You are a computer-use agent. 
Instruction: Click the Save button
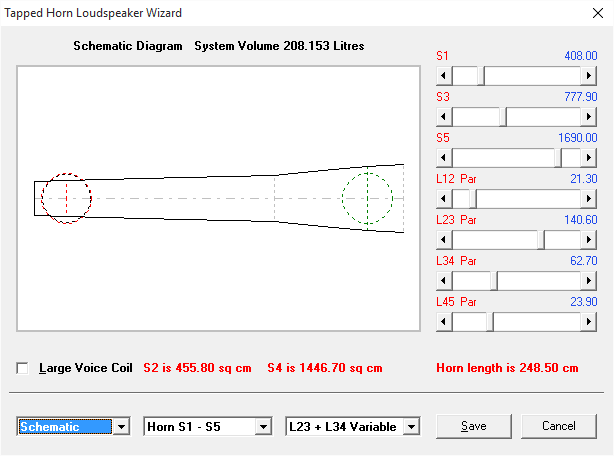tap(474, 426)
